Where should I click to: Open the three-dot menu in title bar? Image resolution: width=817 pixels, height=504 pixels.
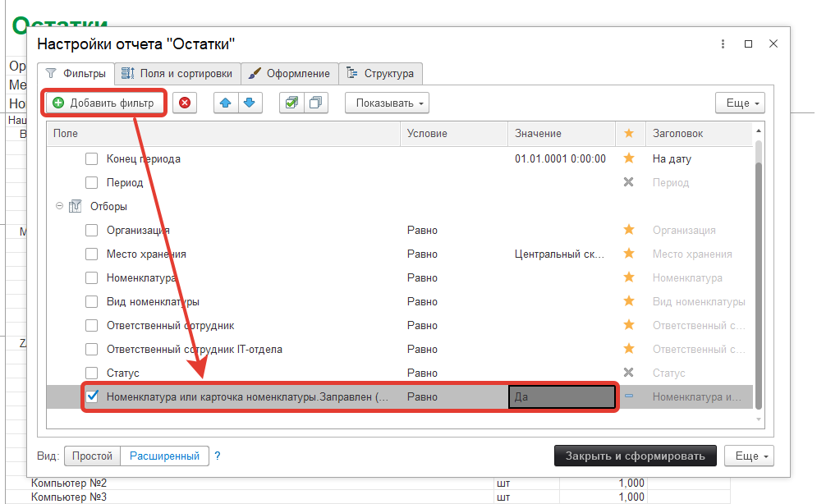pos(723,44)
